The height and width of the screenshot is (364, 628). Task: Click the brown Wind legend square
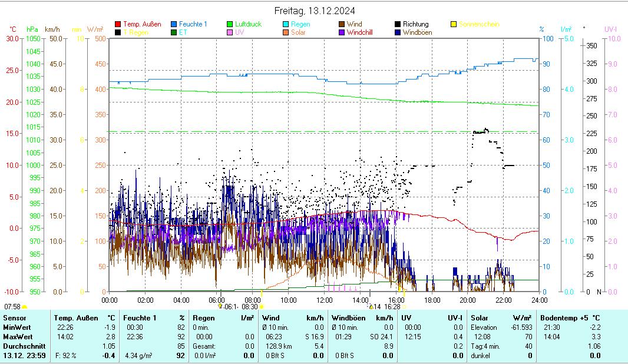click(342, 24)
